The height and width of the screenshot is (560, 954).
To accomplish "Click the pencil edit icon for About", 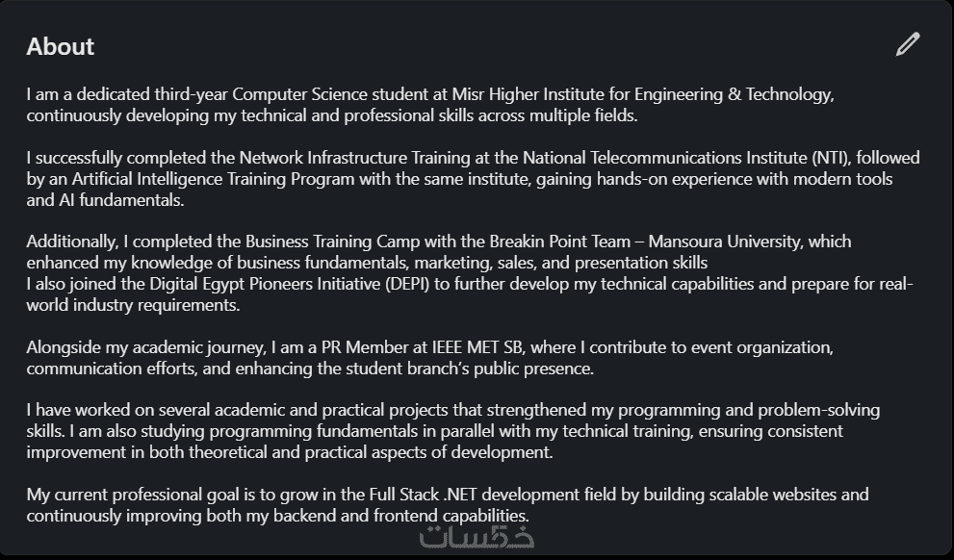I will click(x=907, y=45).
